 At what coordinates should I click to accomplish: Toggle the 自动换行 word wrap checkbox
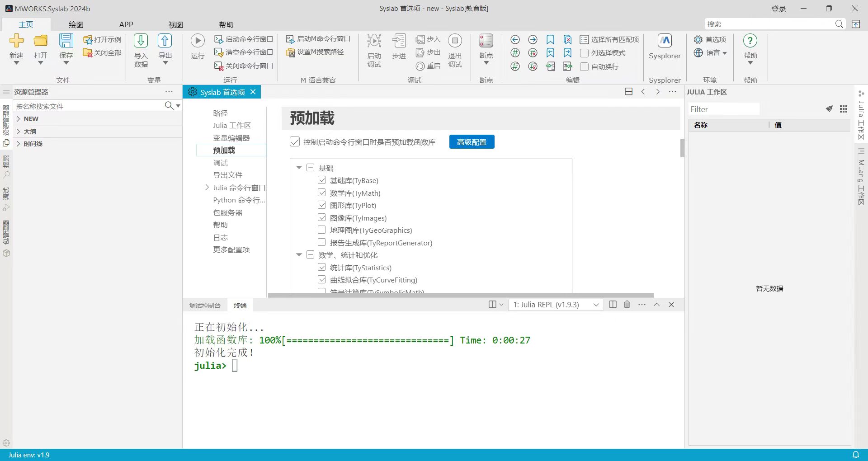click(x=584, y=67)
